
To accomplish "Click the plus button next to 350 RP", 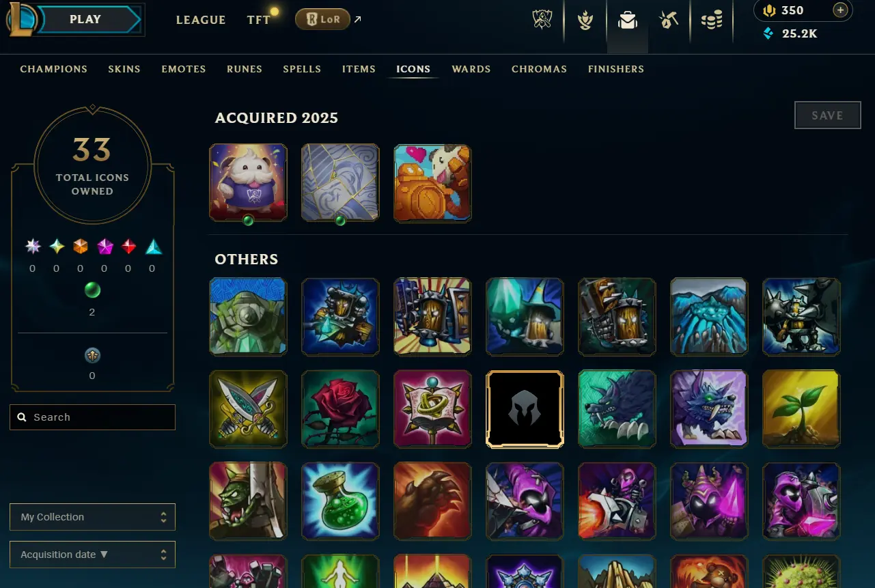I will pyautogui.click(x=841, y=10).
